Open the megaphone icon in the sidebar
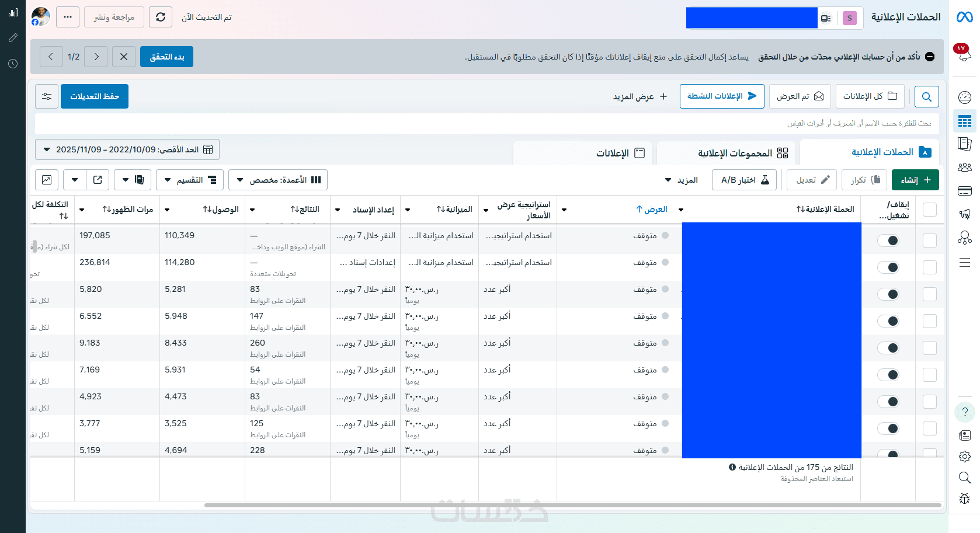Image resolution: width=980 pixels, height=533 pixels. click(x=965, y=214)
